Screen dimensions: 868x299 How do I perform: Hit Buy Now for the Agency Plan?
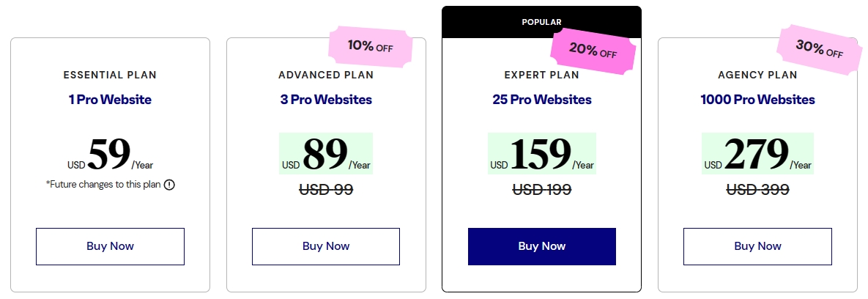(x=757, y=246)
